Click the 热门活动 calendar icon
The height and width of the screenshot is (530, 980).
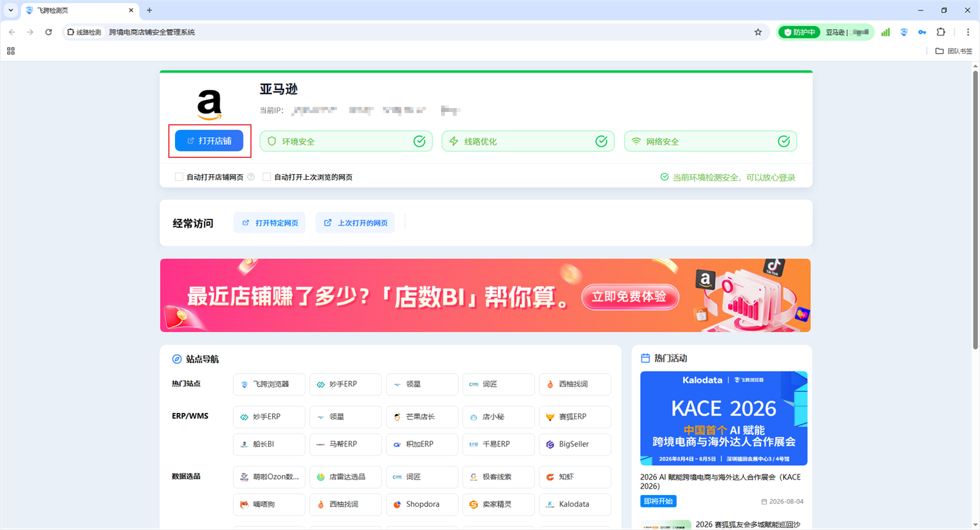tap(645, 358)
